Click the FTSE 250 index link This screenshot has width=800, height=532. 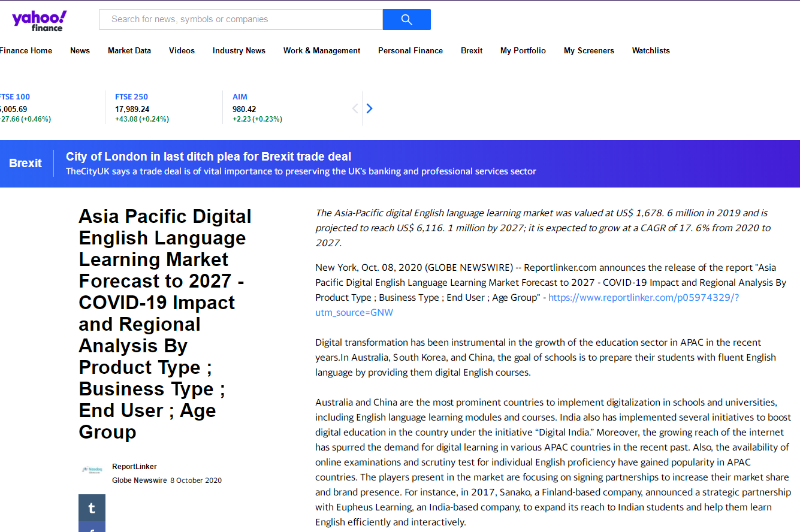(x=131, y=97)
